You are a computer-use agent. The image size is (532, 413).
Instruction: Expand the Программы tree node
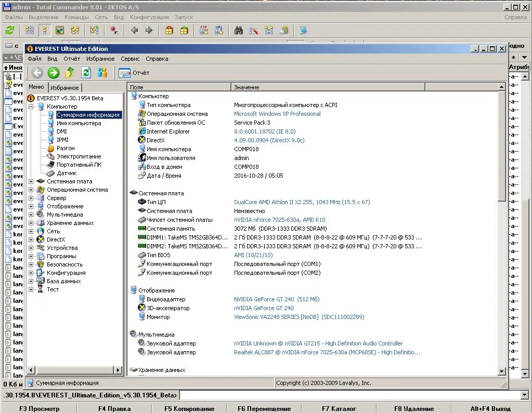(x=31, y=256)
